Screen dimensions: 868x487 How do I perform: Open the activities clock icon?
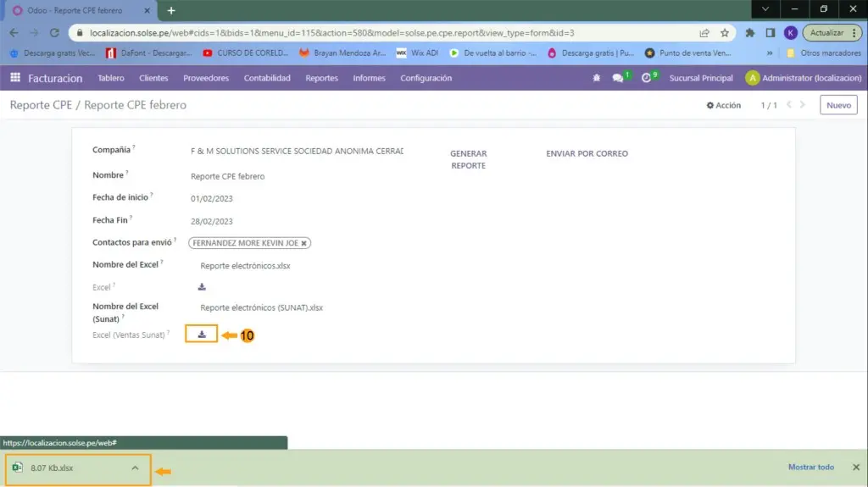pyautogui.click(x=646, y=78)
